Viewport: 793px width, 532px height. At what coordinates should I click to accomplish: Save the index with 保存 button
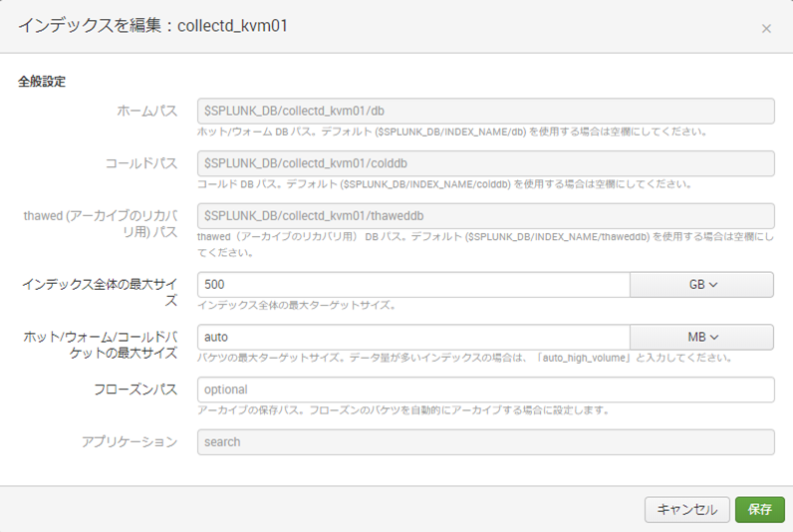(x=759, y=510)
